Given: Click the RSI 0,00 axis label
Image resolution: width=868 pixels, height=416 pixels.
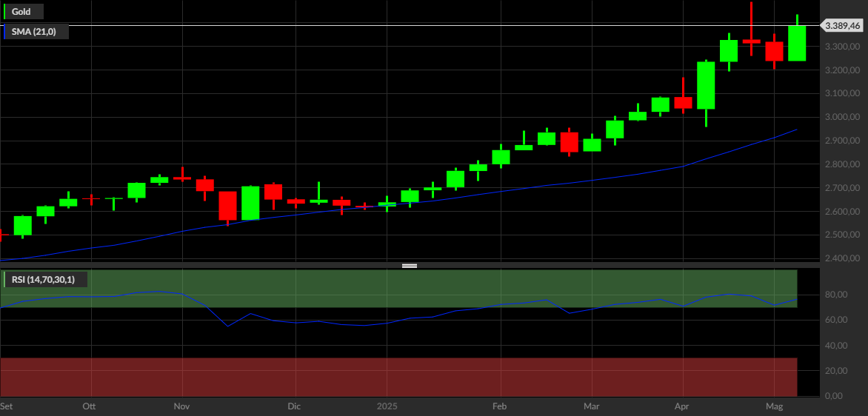Looking at the screenshot, I should (834, 396).
